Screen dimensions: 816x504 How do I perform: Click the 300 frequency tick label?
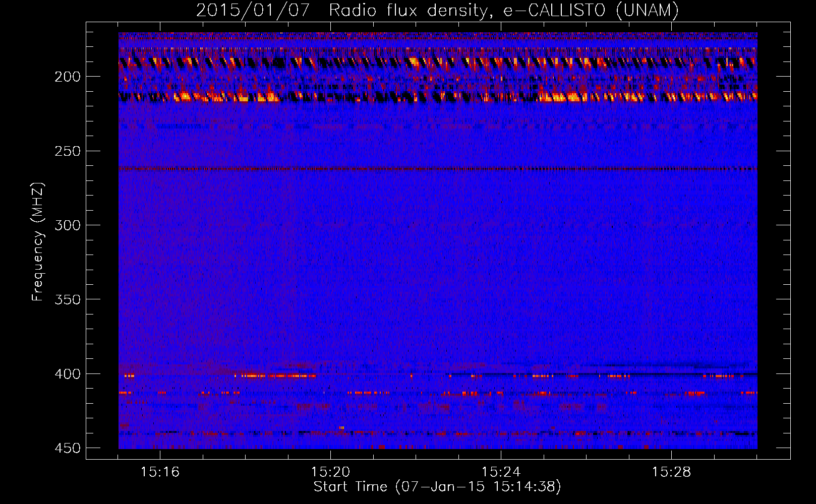[68, 225]
